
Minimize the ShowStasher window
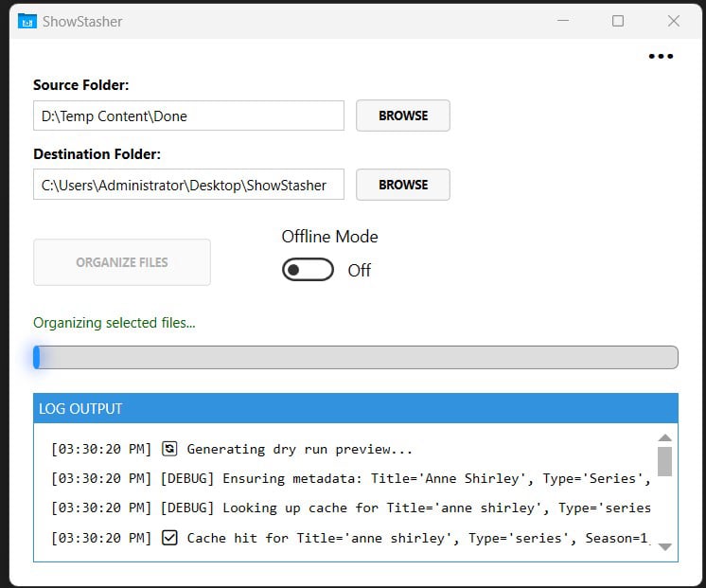coord(563,21)
